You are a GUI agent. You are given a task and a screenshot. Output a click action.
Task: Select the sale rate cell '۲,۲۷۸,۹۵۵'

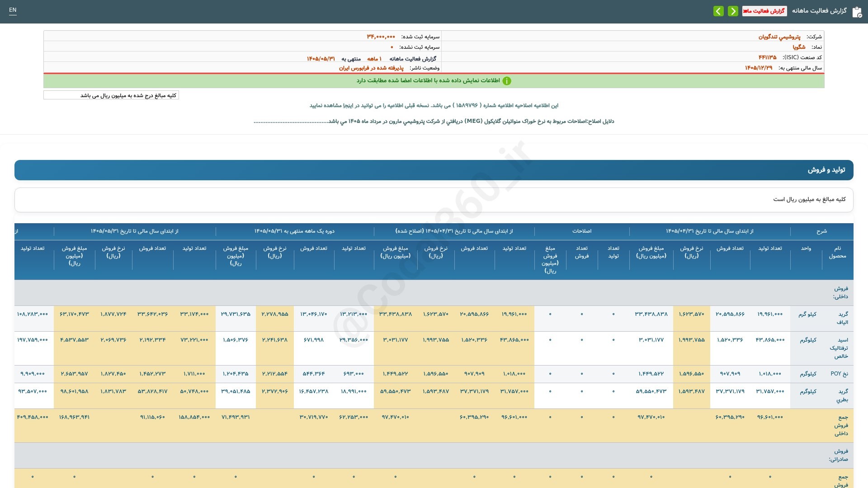click(275, 314)
